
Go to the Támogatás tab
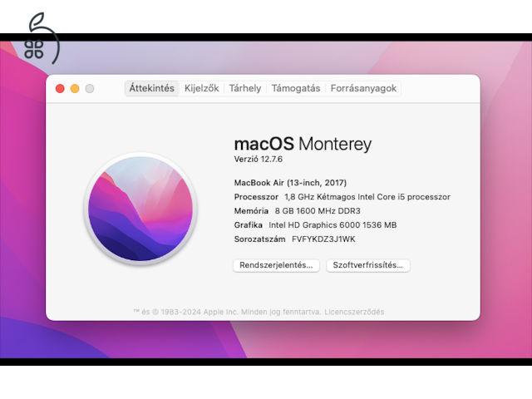[296, 89]
